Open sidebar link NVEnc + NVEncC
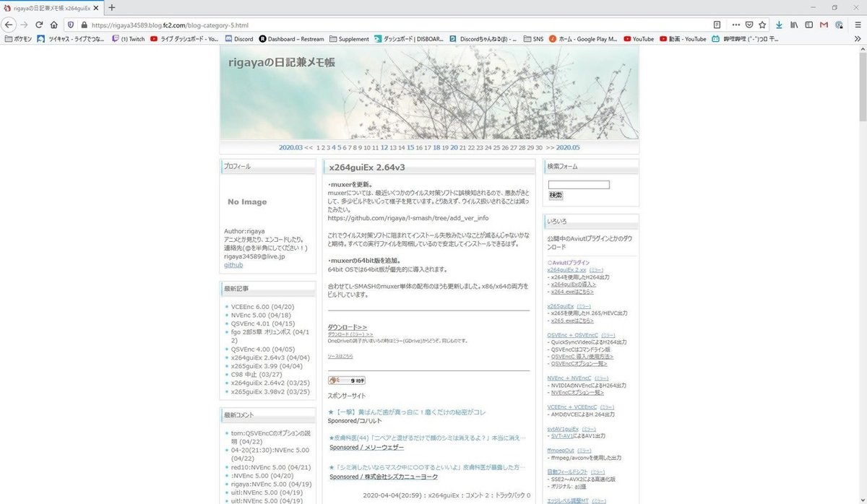This screenshot has width=867, height=504. coord(569,378)
